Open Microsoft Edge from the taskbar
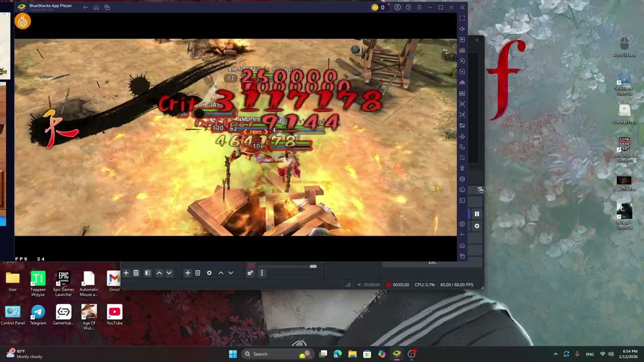The image size is (644, 362). point(338,354)
